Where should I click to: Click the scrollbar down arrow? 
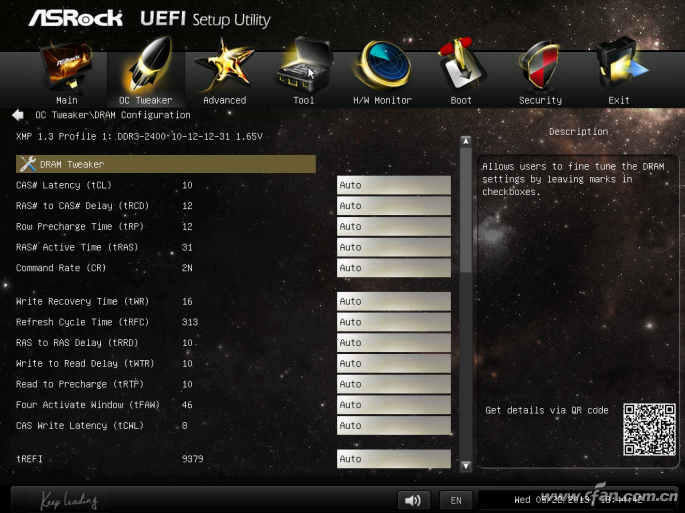coord(466,466)
